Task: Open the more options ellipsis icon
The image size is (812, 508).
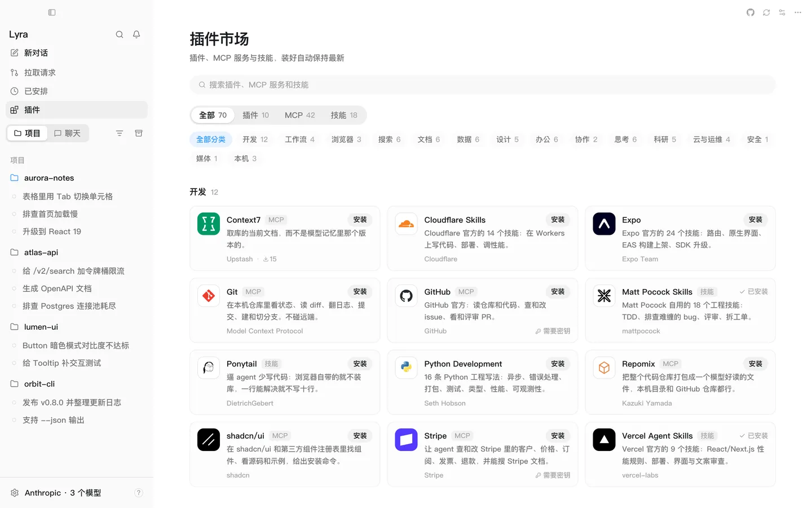Action: coord(798,12)
